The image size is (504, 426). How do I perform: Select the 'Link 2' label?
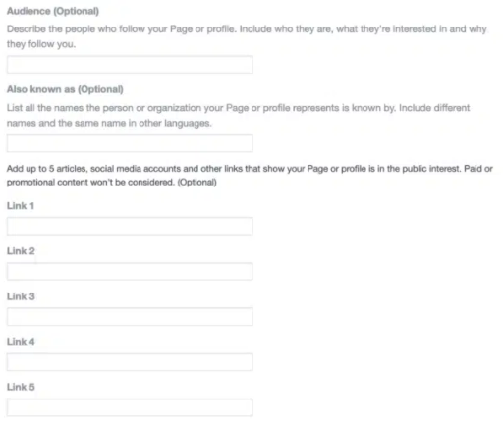point(21,251)
